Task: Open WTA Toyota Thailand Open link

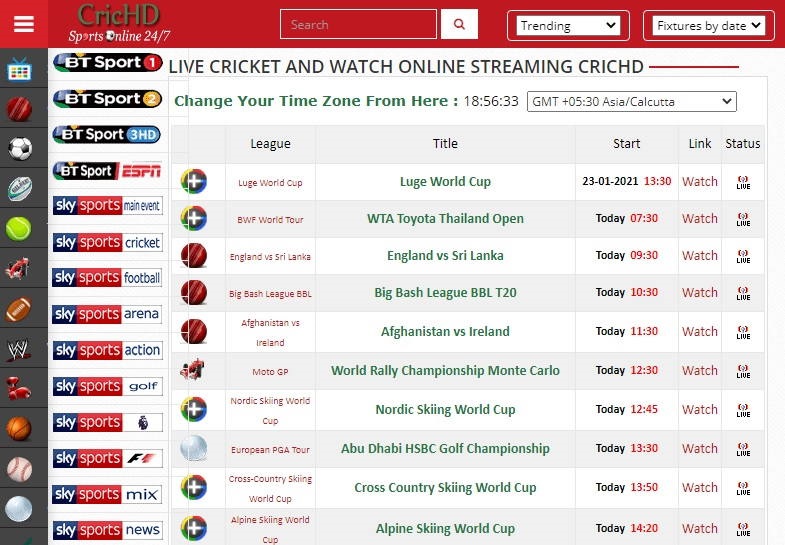Action: [x=445, y=218]
